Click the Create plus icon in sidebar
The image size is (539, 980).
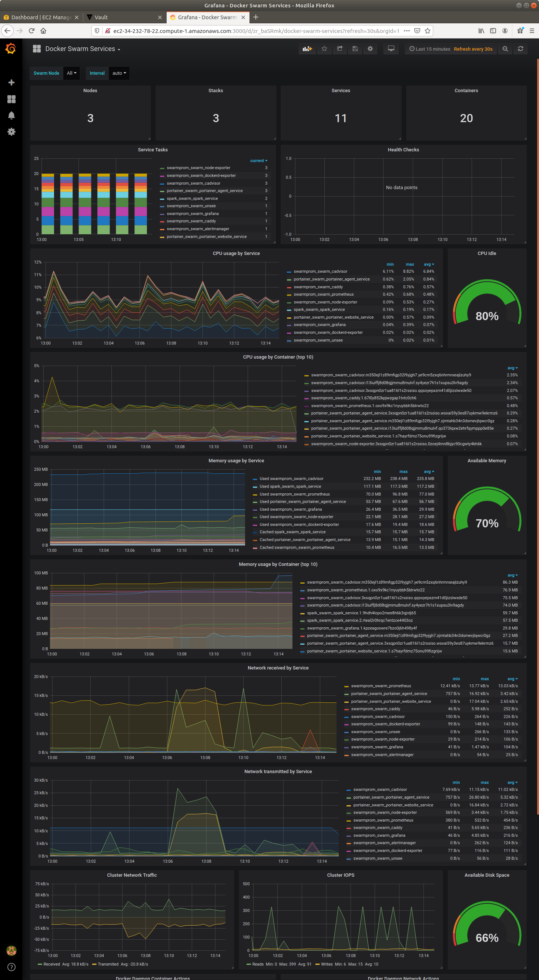11,83
